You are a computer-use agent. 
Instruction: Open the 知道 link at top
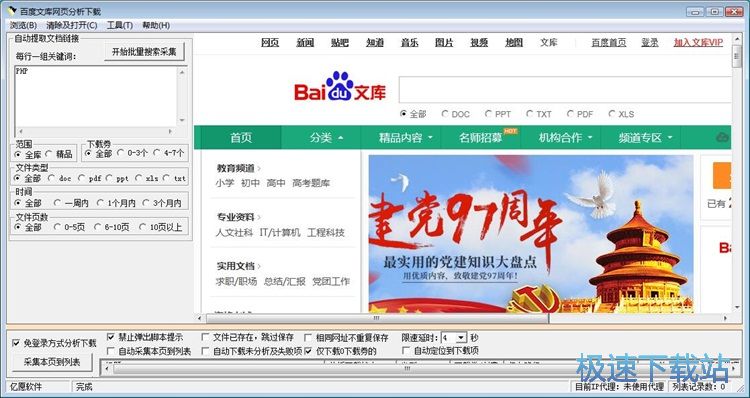(375, 43)
